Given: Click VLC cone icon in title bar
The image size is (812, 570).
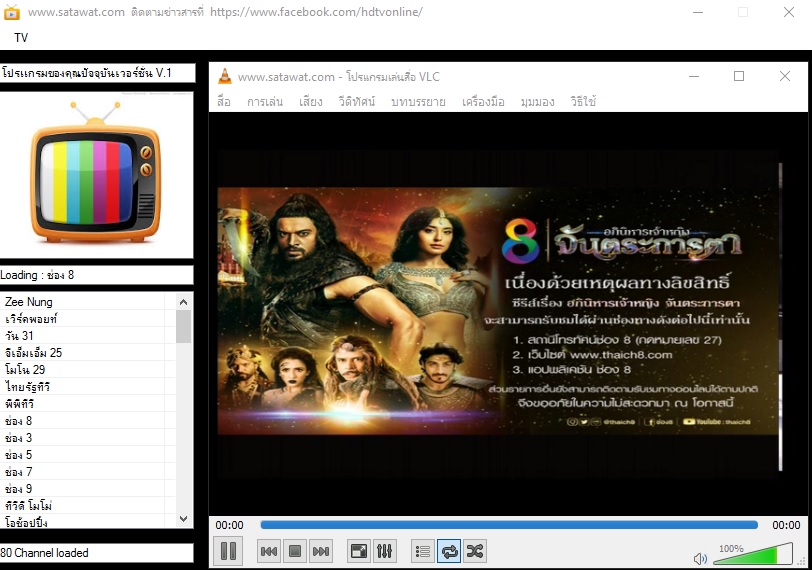Looking at the screenshot, I should (x=225, y=77).
